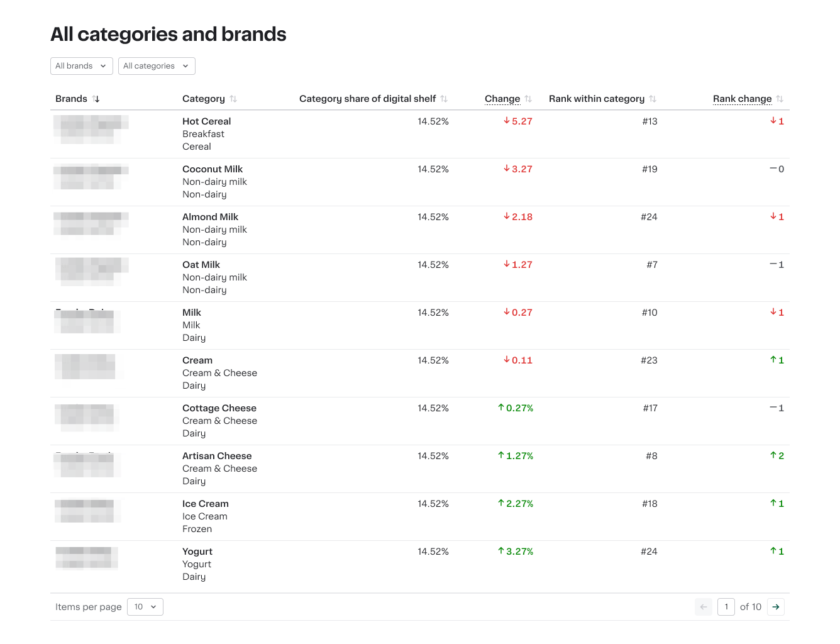Screen dimensions: 840x644
Task: Sort by Category share of digital shelf
Action: coord(445,99)
